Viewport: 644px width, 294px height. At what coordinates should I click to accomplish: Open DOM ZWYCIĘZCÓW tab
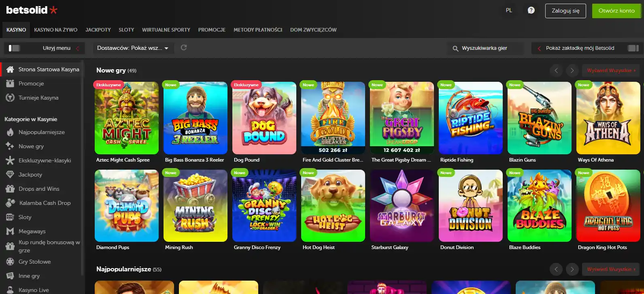pyautogui.click(x=313, y=30)
